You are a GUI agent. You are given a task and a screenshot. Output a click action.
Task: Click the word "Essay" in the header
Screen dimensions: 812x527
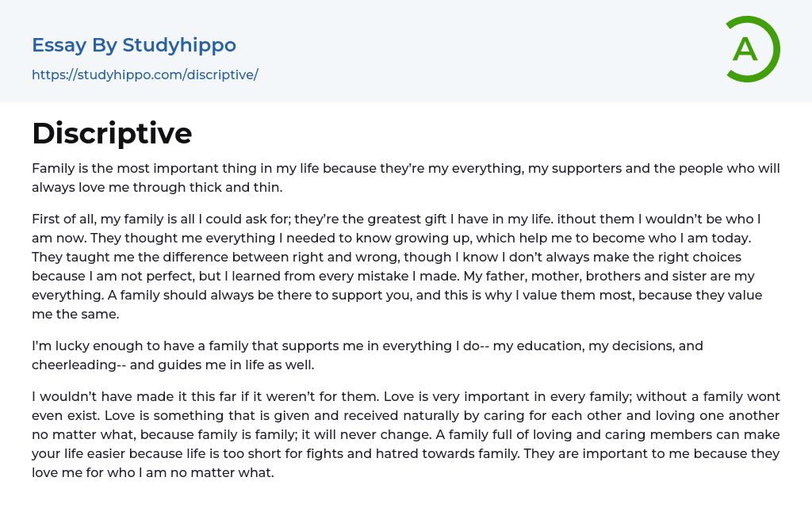pyautogui.click(x=59, y=45)
